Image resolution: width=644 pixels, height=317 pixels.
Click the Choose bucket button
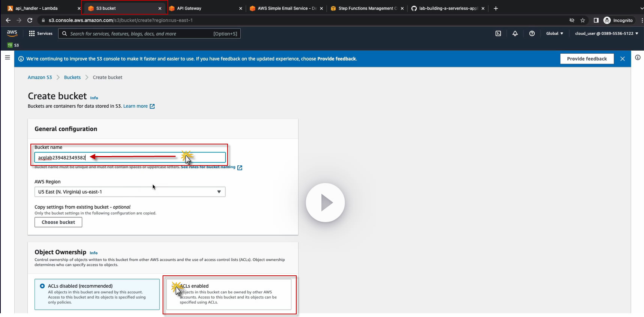[x=58, y=222]
